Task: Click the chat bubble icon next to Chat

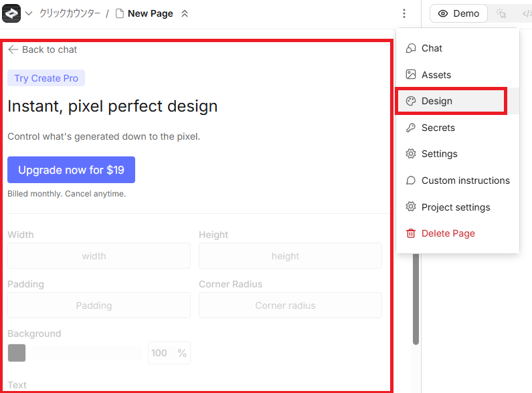Action: tap(410, 48)
